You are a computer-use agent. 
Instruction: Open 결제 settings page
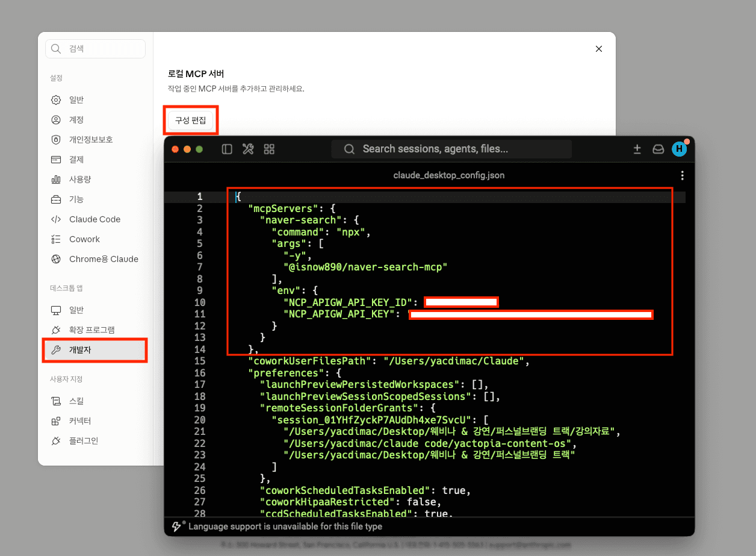[x=95, y=159]
